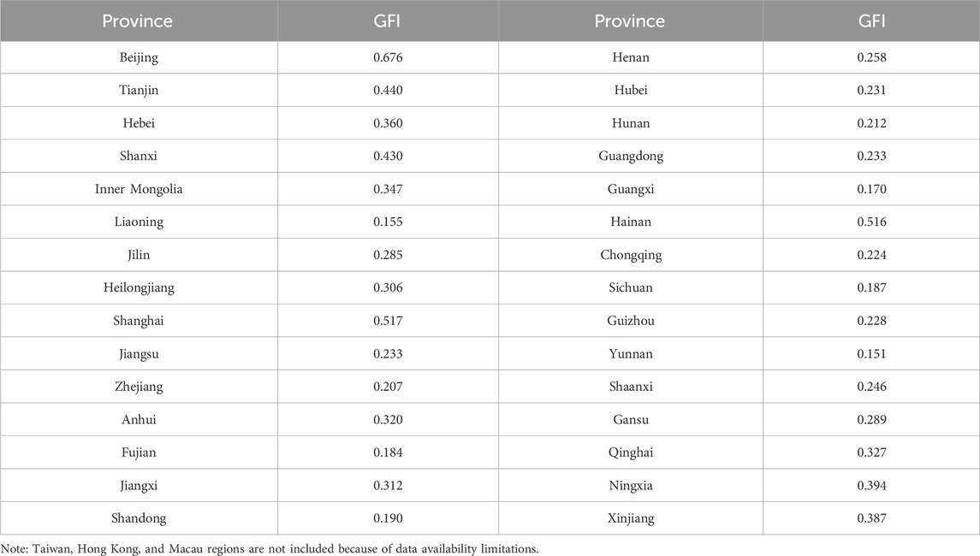This screenshot has width=980, height=556.
Task: Click the Guangdong province cell
Action: point(631,157)
